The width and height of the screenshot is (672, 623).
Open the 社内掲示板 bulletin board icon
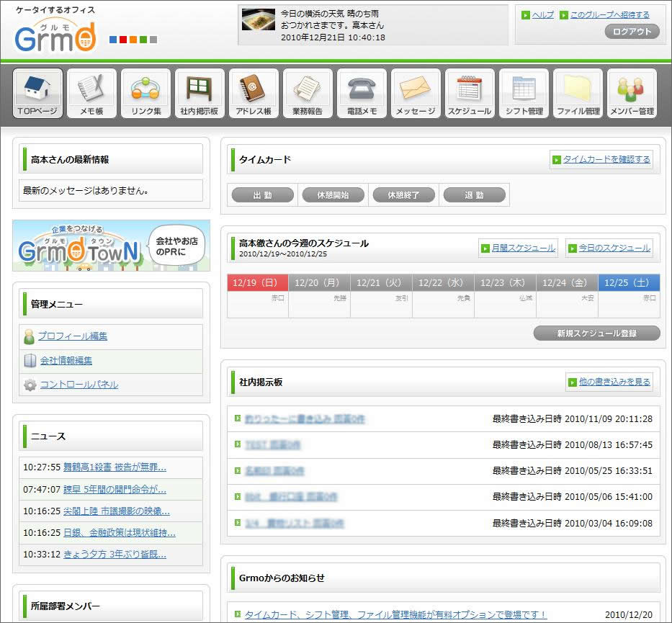click(200, 94)
